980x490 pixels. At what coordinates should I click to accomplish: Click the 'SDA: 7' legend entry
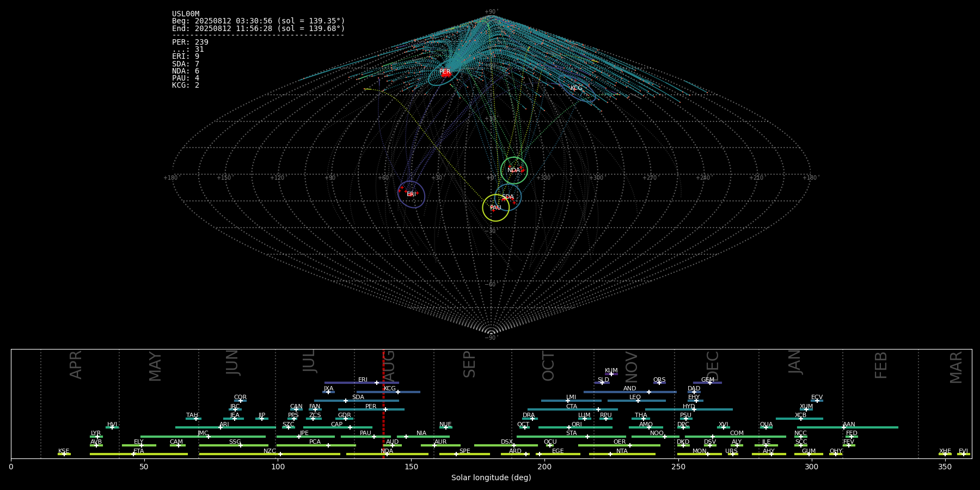(186, 64)
